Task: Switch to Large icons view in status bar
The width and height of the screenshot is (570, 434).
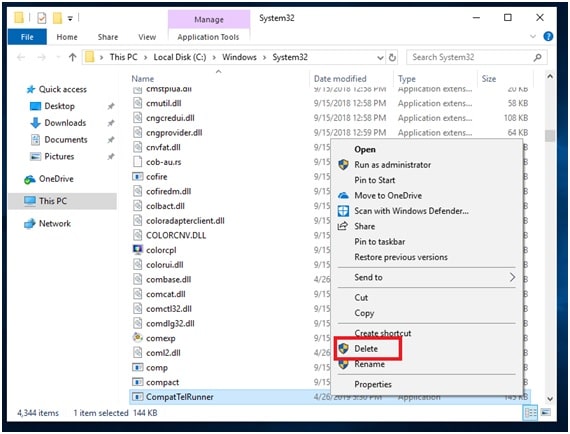Action: point(546,413)
